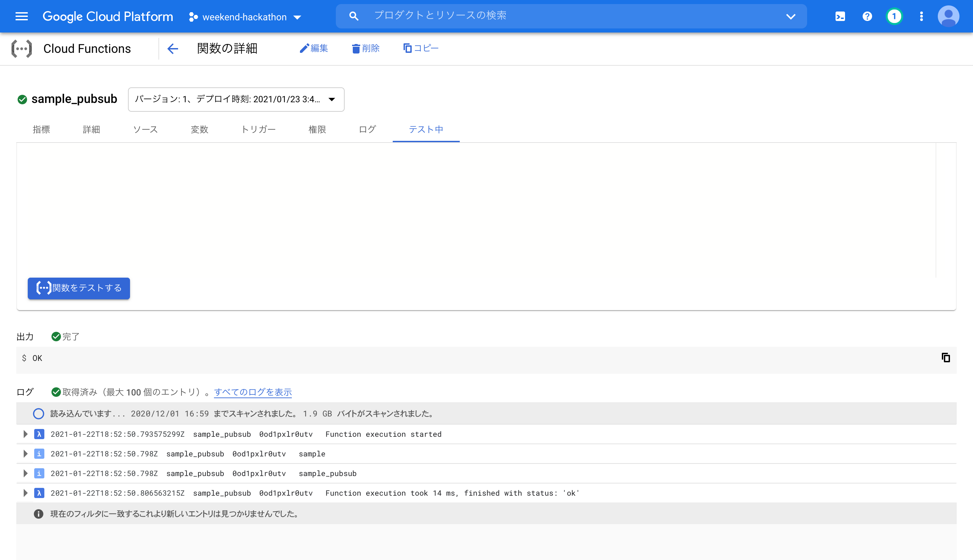This screenshot has width=973, height=560.
Task: Expand the Function execution started log entry
Action: [x=25, y=434]
